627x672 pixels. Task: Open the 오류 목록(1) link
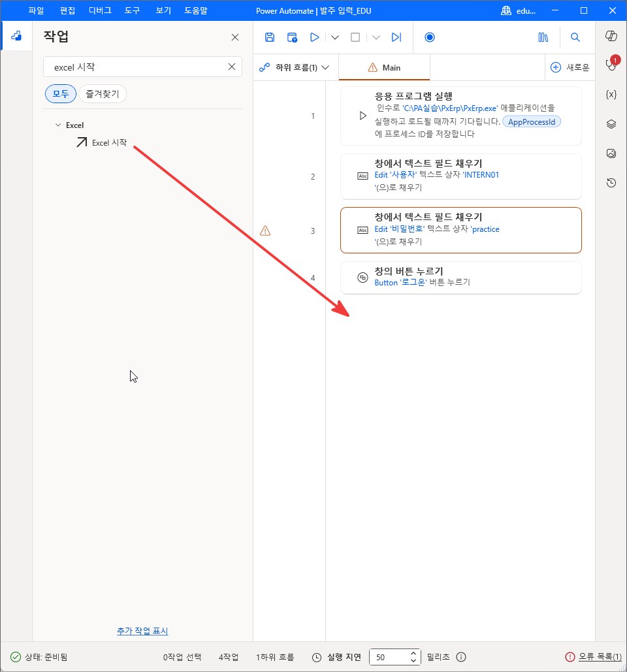[600, 656]
